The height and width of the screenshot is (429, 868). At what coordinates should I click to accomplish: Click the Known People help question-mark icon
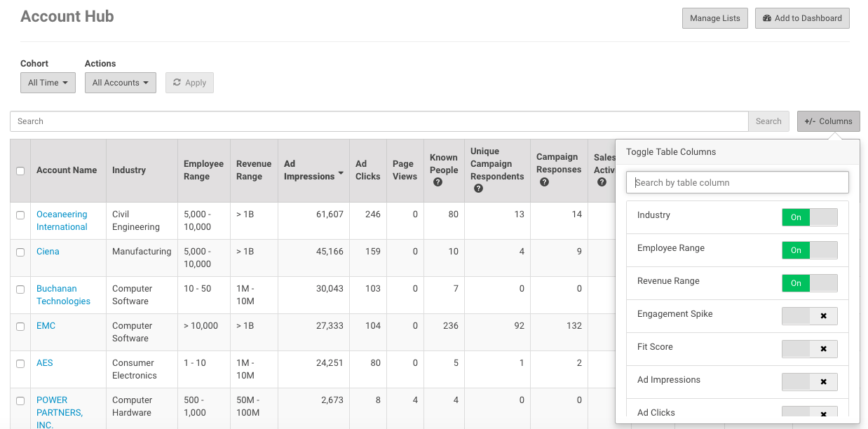point(438,182)
